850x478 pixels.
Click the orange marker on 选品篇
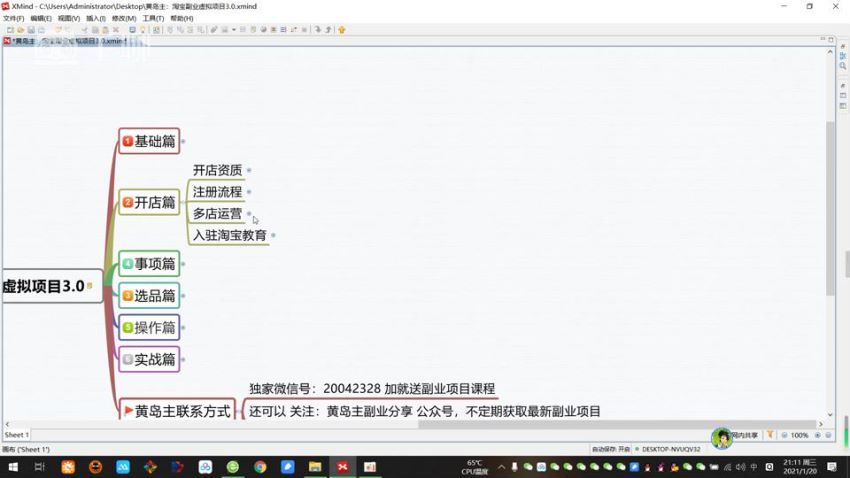pyautogui.click(x=127, y=295)
